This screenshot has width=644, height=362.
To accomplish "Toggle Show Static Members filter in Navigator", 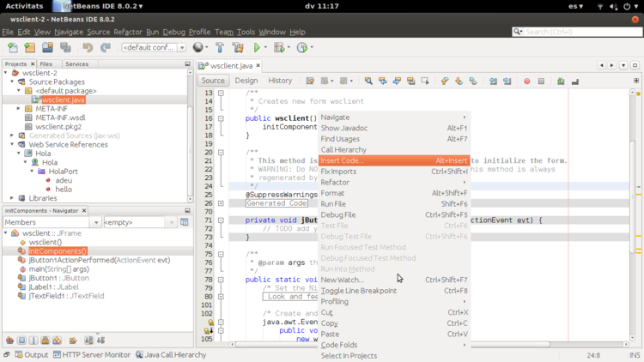I will pyautogui.click(x=33, y=341).
